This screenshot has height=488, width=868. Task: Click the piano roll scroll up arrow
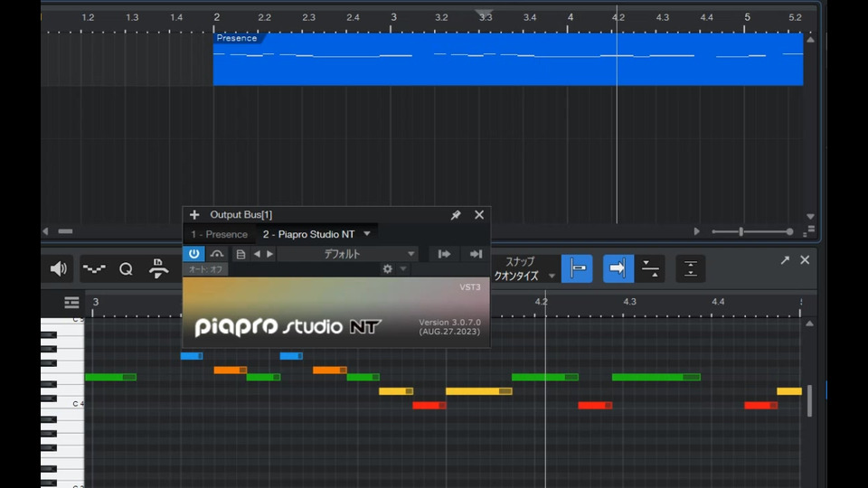click(809, 324)
